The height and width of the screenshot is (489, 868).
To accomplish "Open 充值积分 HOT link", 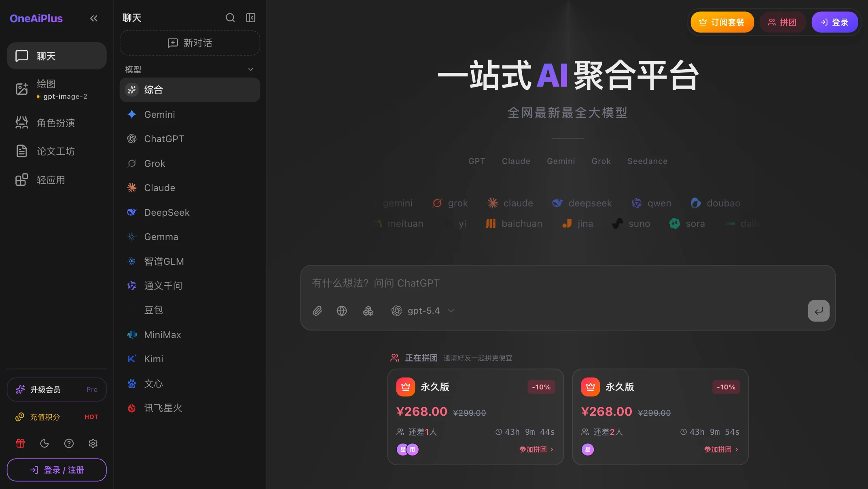I will [57, 417].
